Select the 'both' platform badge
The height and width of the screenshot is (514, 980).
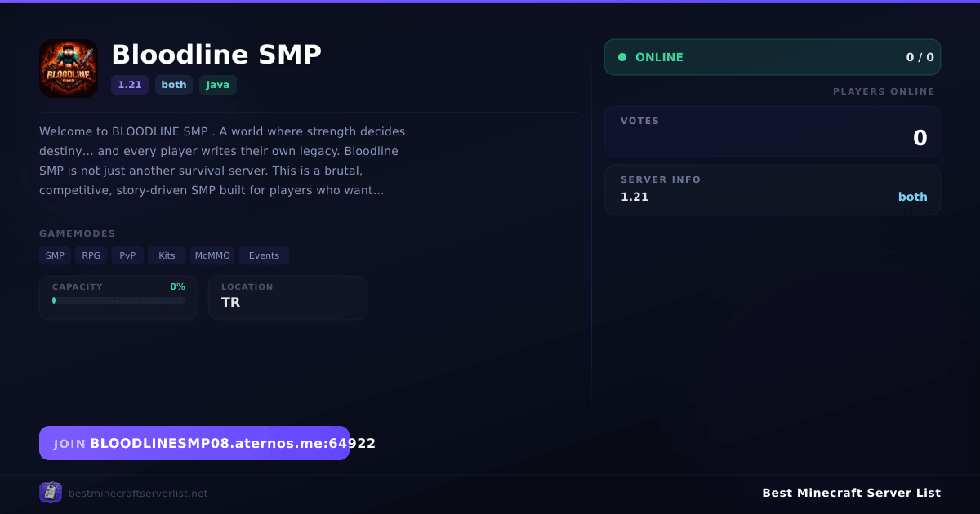click(174, 85)
